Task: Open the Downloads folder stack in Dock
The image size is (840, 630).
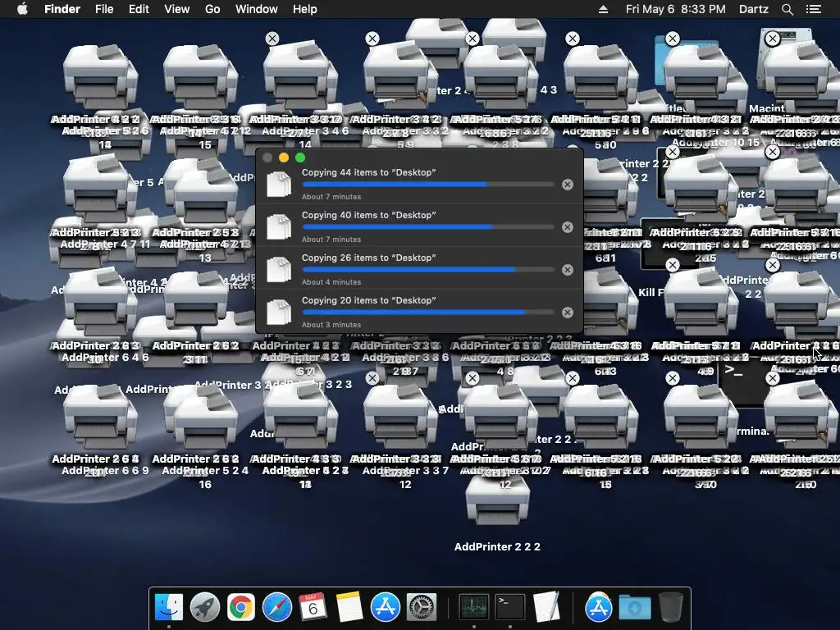Action: (x=635, y=607)
